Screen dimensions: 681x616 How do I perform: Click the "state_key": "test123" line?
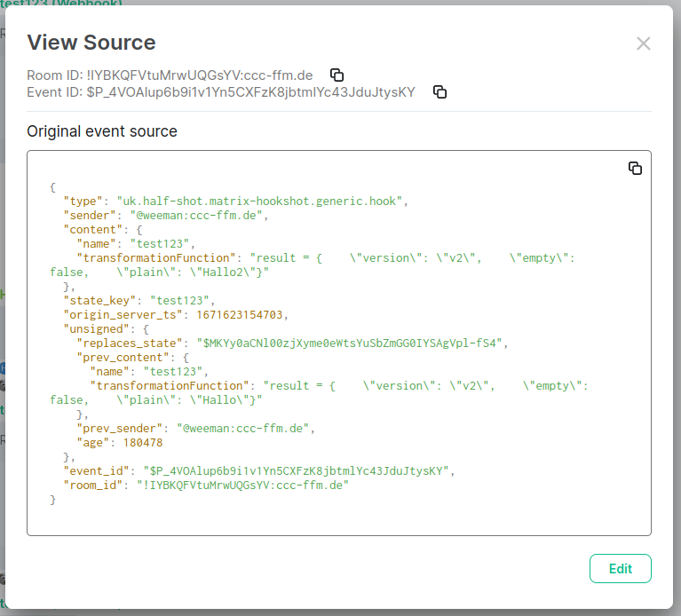click(x=139, y=301)
